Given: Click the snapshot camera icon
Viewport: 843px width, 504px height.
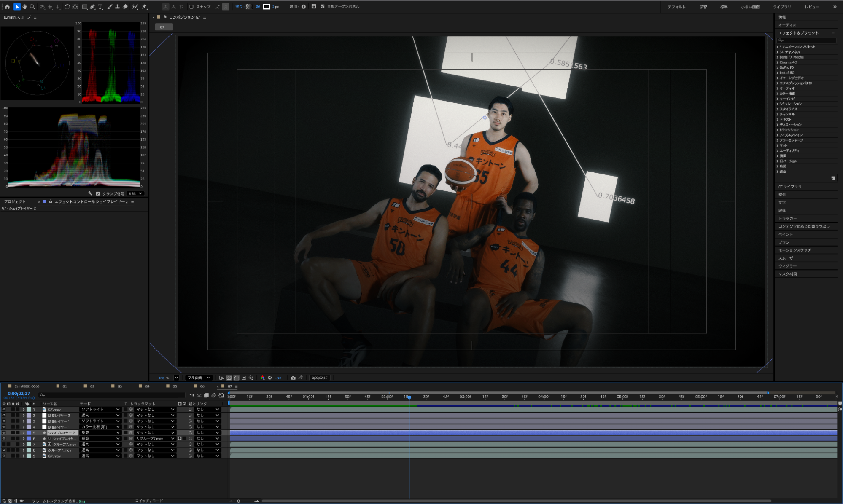Looking at the screenshot, I should point(293,378).
